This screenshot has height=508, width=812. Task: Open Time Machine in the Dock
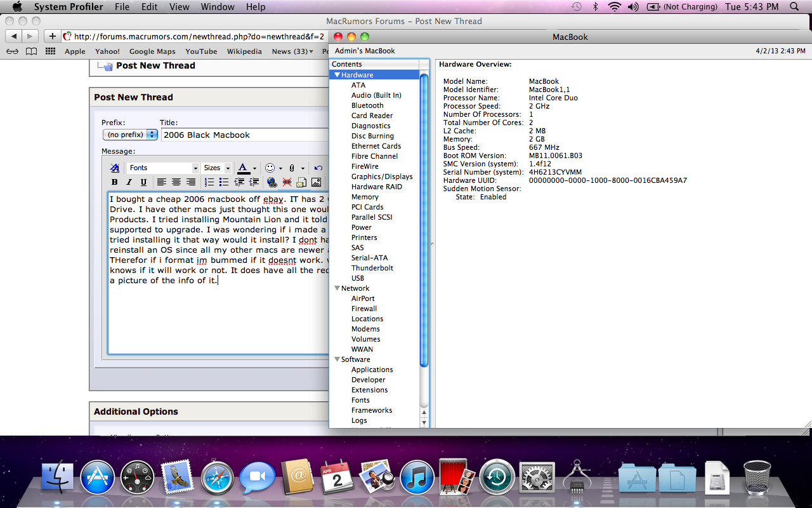pyautogui.click(x=497, y=478)
